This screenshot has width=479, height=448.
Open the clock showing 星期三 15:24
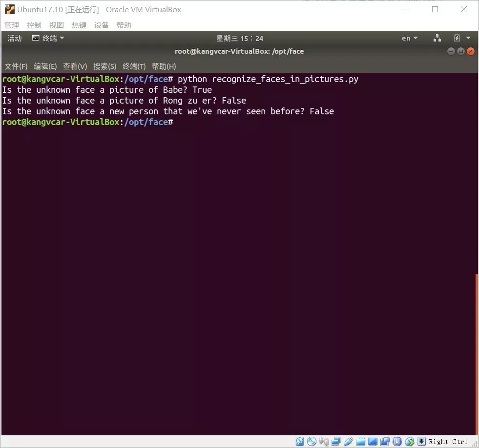pyautogui.click(x=240, y=38)
